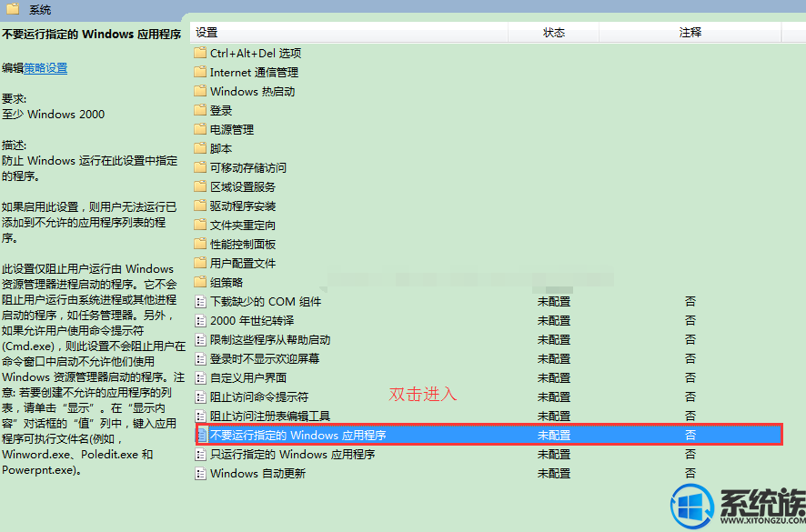Select the 用户配置文件 folder name
Image resolution: width=806 pixels, height=532 pixels.
[243, 263]
